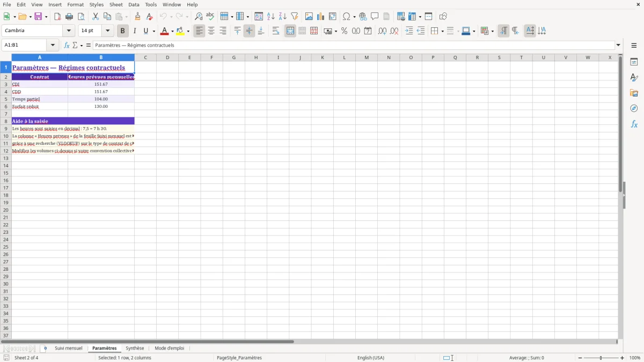Open the Format menu
The height and width of the screenshot is (362, 644).
[x=76, y=4]
